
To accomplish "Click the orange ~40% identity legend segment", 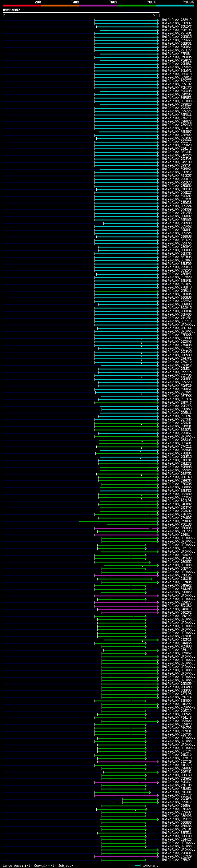I will click(x=60, y=6).
